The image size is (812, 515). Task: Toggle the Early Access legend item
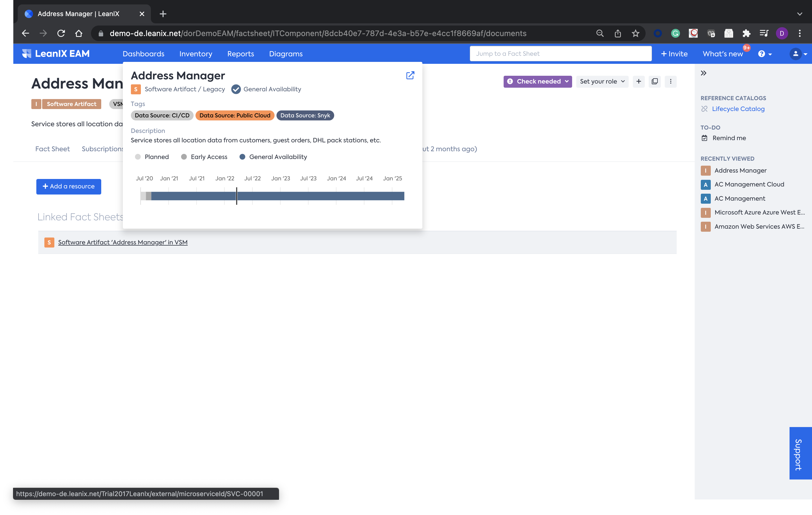click(204, 157)
